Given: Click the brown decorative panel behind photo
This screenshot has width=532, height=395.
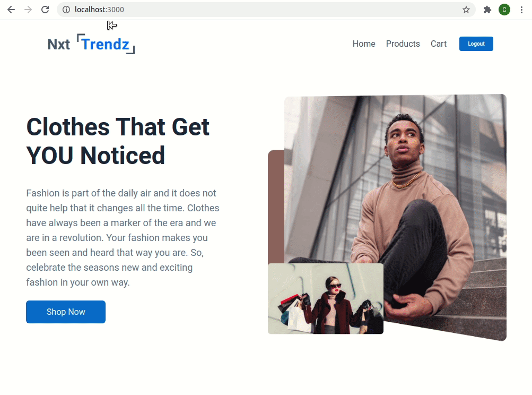Looking at the screenshot, I should [276, 207].
